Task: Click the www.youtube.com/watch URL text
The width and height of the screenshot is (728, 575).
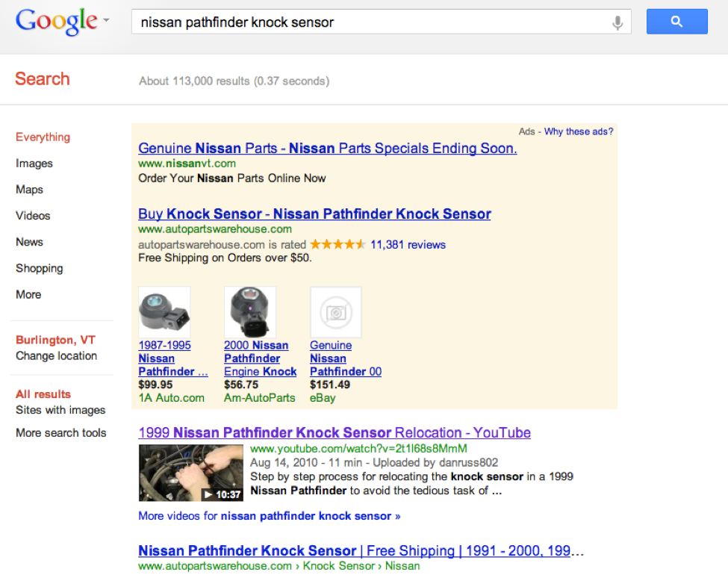Action: (358, 449)
